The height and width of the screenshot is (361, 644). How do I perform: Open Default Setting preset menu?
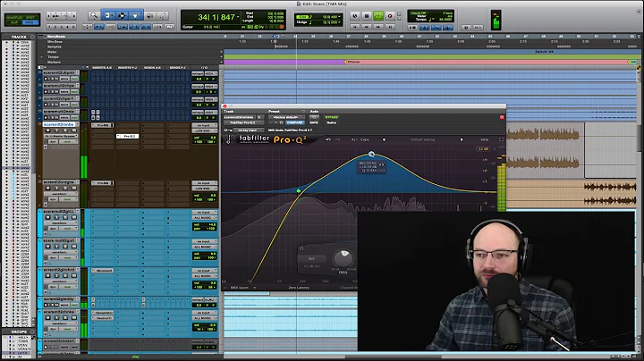tap(422, 140)
